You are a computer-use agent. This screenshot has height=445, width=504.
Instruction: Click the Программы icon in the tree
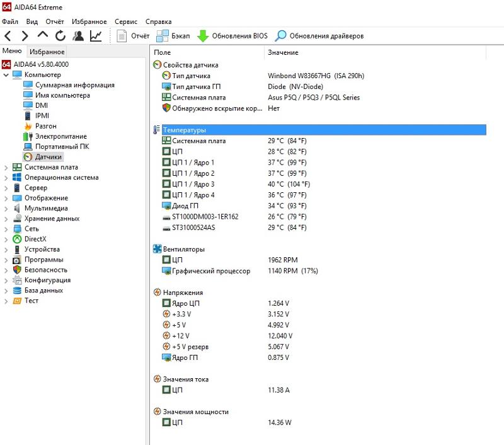(x=17, y=260)
